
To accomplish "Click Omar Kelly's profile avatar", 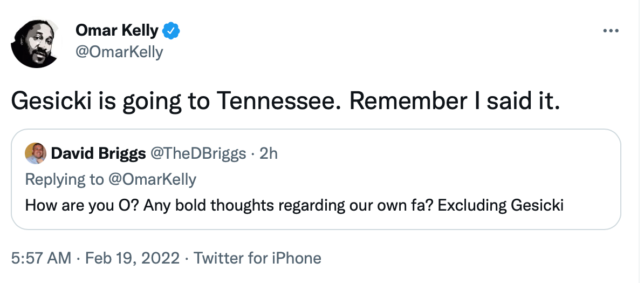I will [35, 44].
